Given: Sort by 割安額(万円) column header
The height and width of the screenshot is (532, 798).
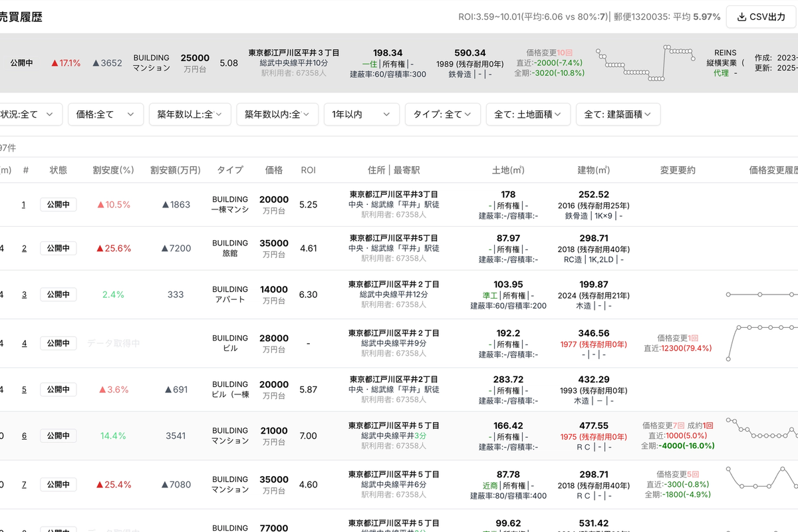Looking at the screenshot, I should pyautogui.click(x=176, y=170).
